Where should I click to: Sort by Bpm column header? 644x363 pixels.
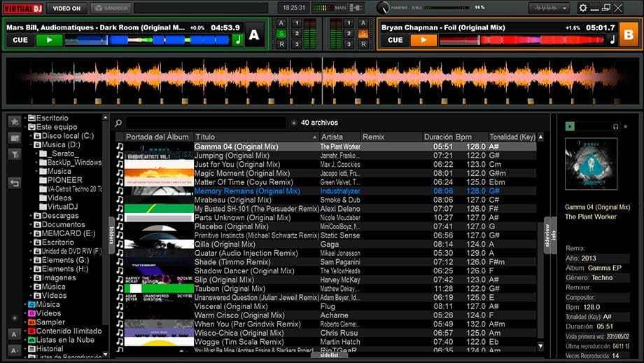[470, 137]
